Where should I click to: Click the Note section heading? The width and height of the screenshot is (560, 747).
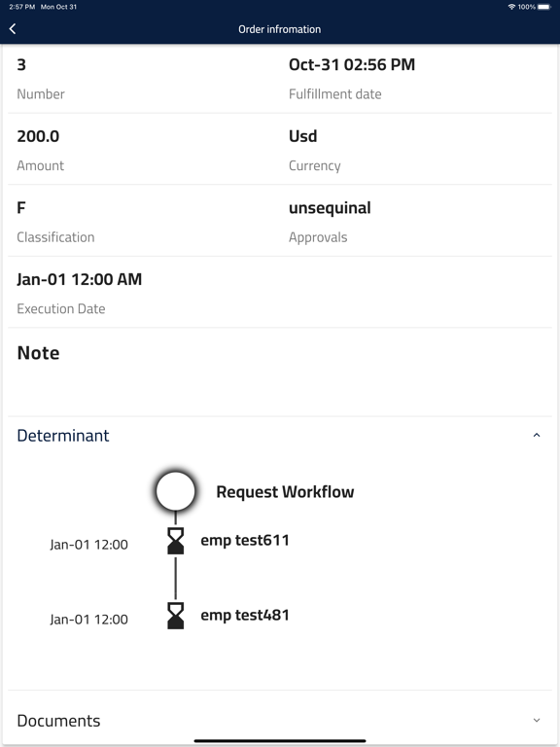pyautogui.click(x=38, y=353)
